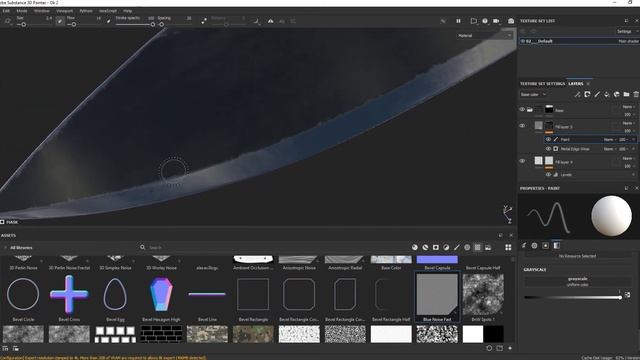Filter assets by environment image icon
640x360 pixels.
pos(488,247)
